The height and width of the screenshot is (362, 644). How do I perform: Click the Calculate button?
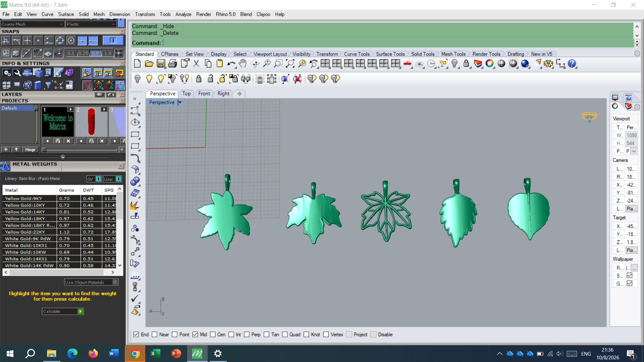(x=63, y=311)
